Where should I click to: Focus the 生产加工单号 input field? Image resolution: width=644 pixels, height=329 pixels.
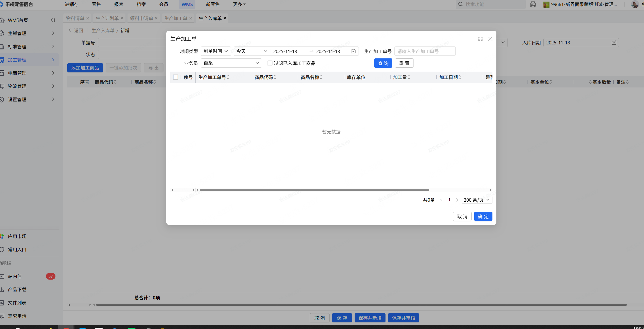pyautogui.click(x=425, y=51)
